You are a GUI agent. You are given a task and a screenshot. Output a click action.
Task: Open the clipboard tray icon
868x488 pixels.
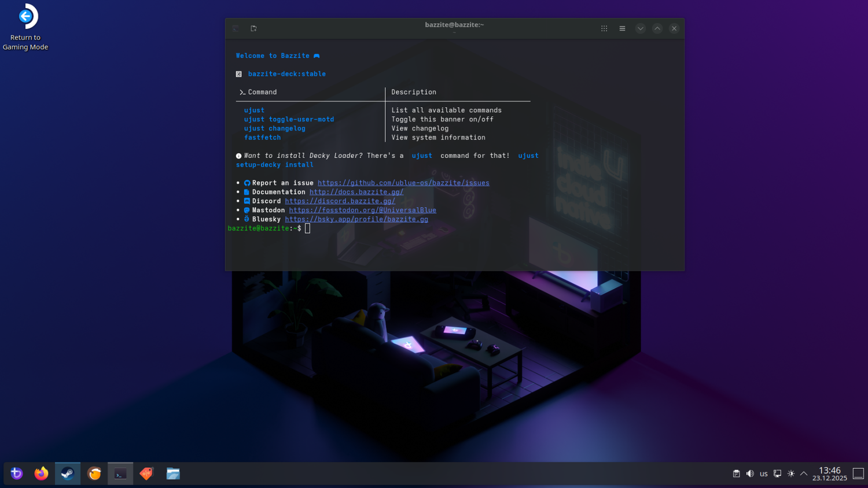pyautogui.click(x=736, y=474)
